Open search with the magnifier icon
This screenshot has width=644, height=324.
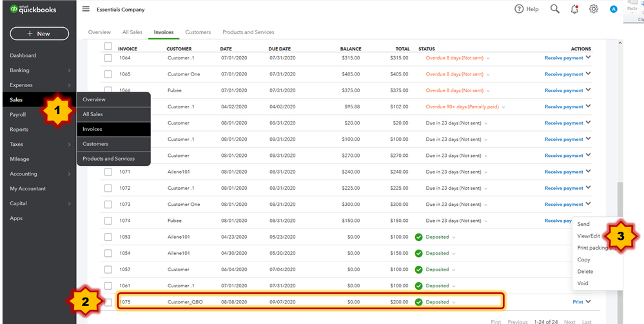[554, 9]
